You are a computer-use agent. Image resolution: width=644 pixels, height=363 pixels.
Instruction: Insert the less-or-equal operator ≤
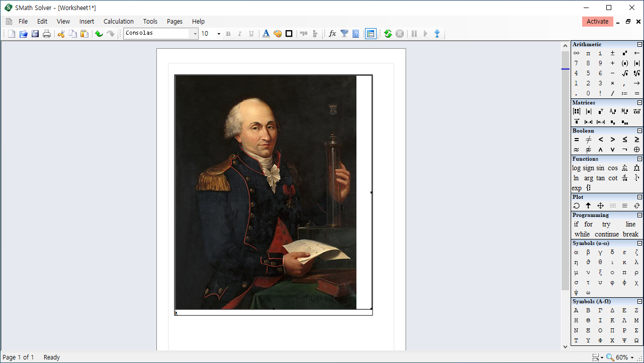[x=625, y=140]
